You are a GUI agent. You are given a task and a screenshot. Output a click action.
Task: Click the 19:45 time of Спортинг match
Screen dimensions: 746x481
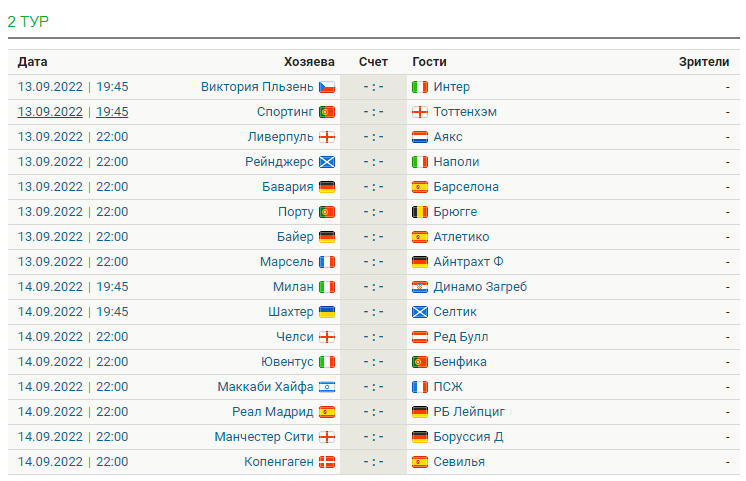click(112, 112)
